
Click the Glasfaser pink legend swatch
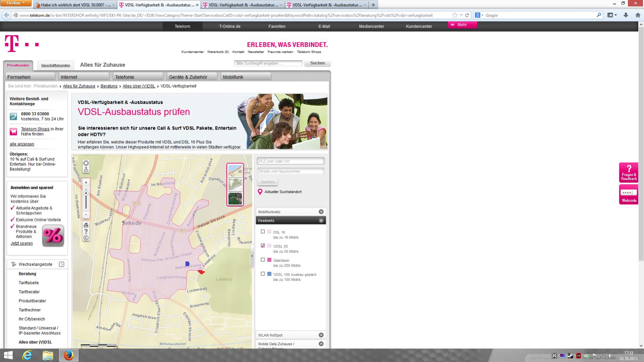click(269, 260)
